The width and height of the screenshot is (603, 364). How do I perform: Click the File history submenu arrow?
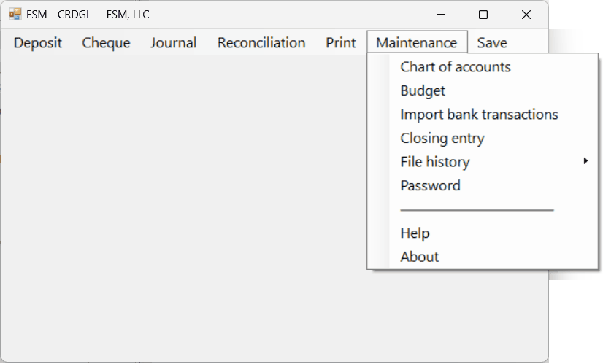coord(585,161)
